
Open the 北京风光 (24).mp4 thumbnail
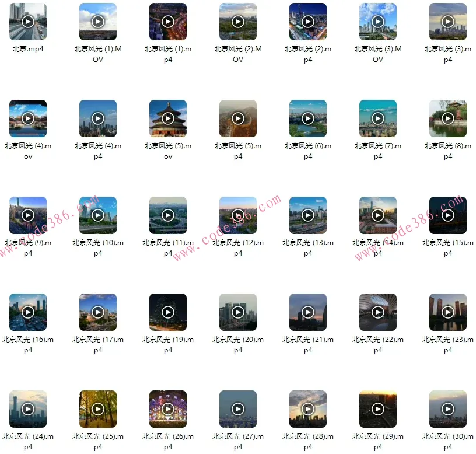point(28,409)
